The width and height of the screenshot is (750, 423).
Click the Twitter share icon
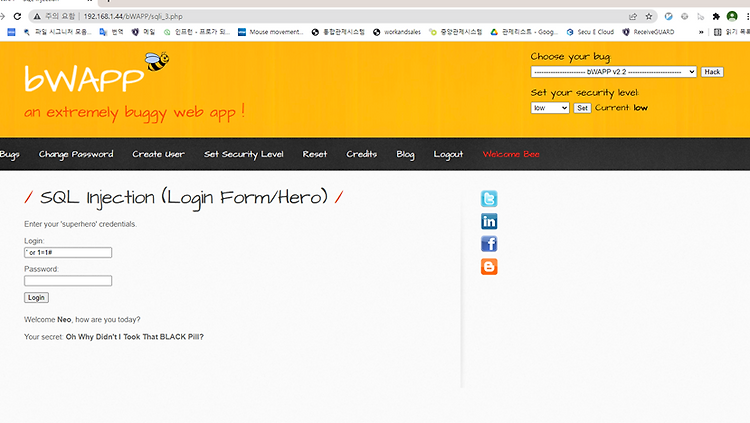click(x=489, y=199)
